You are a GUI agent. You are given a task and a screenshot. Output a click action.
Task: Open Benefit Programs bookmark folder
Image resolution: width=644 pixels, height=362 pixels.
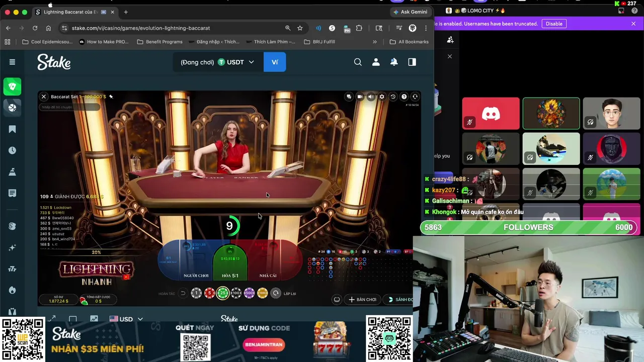point(159,42)
